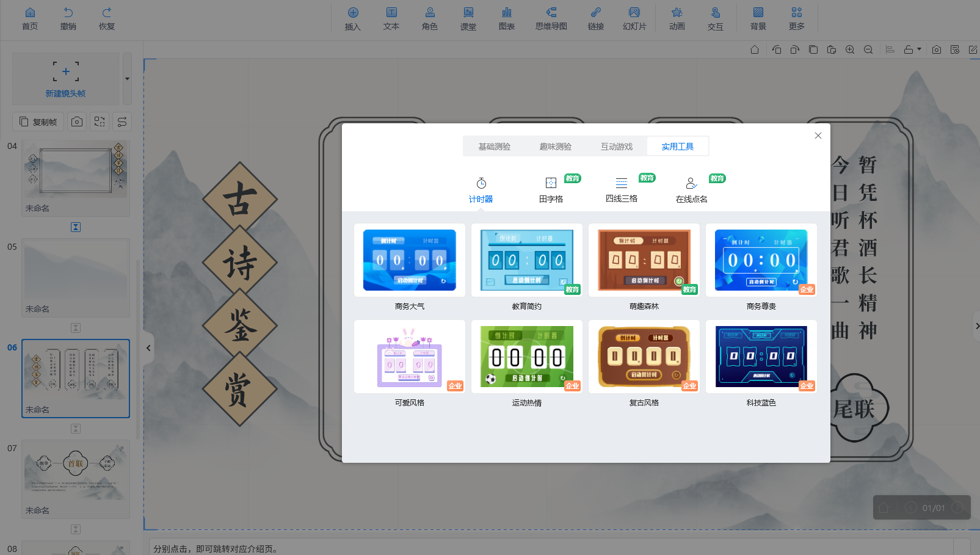980x555 pixels.
Task: Click transition icon below frame 04
Action: [x=76, y=227]
